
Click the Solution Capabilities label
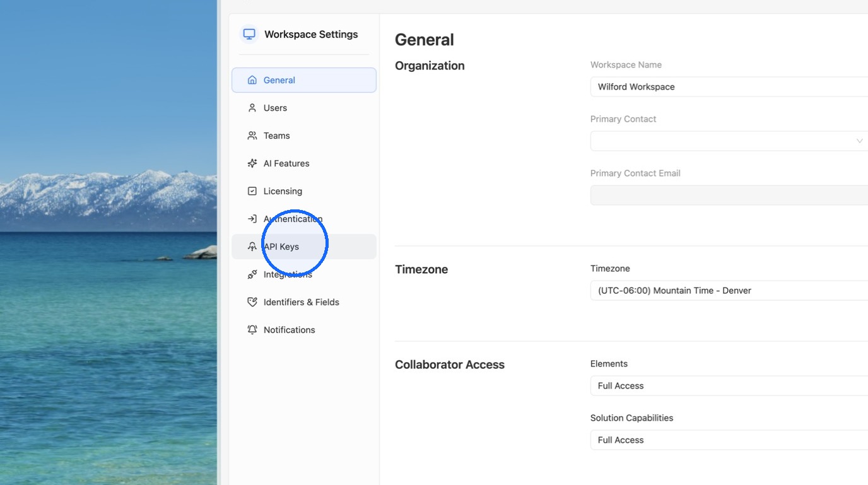coord(631,418)
